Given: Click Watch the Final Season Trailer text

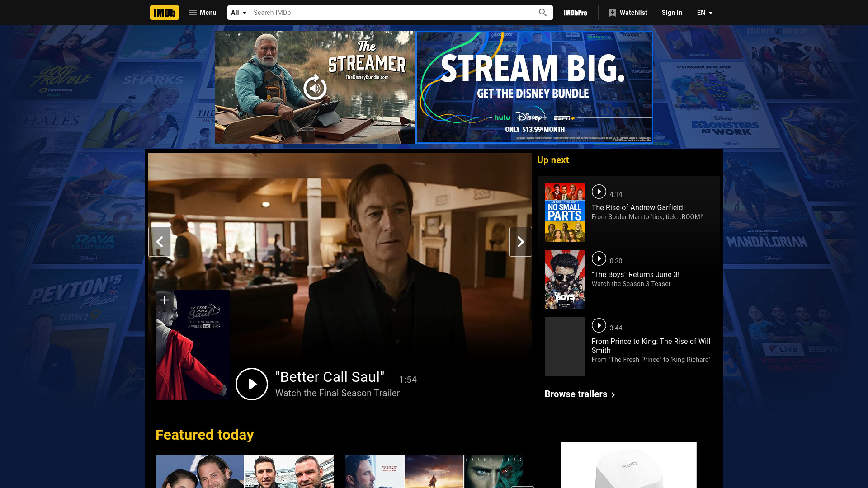Looking at the screenshot, I should click(337, 393).
